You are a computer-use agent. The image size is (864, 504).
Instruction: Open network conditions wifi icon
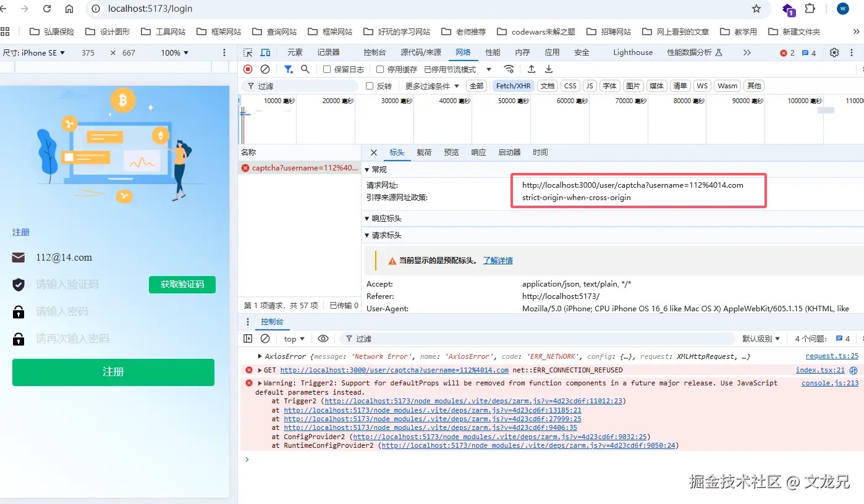[509, 69]
